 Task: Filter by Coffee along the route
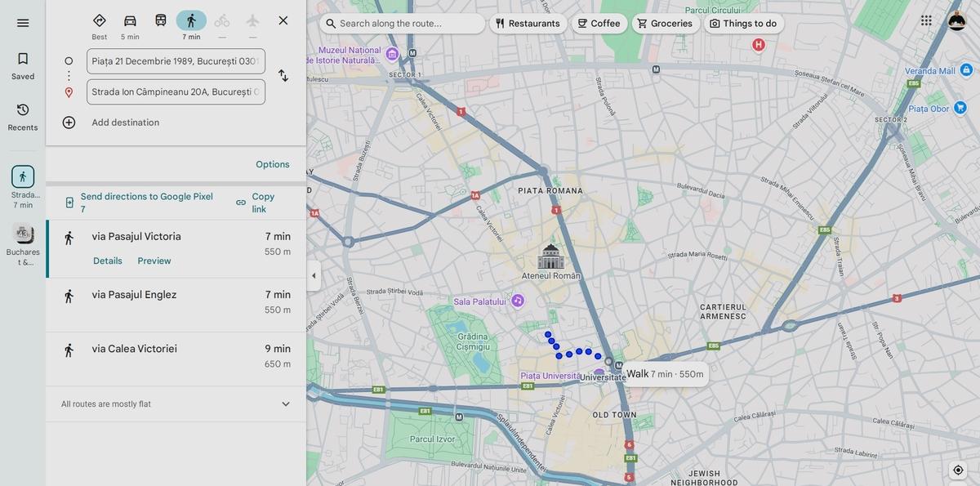[x=598, y=24]
